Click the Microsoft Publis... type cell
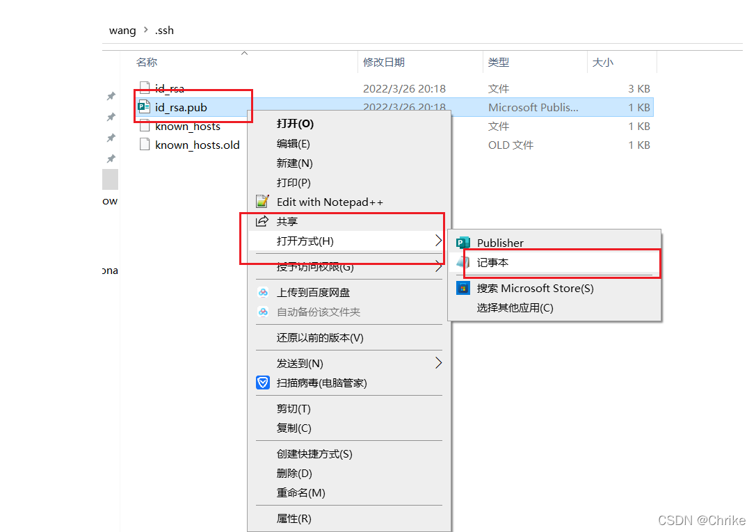Viewport: 756px width, 532px height. point(533,108)
